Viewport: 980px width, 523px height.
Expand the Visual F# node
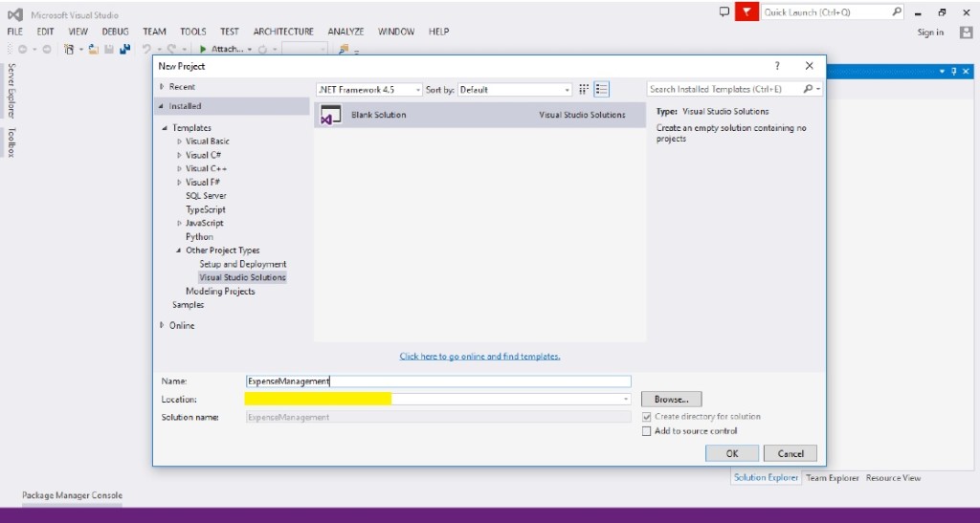pos(179,183)
